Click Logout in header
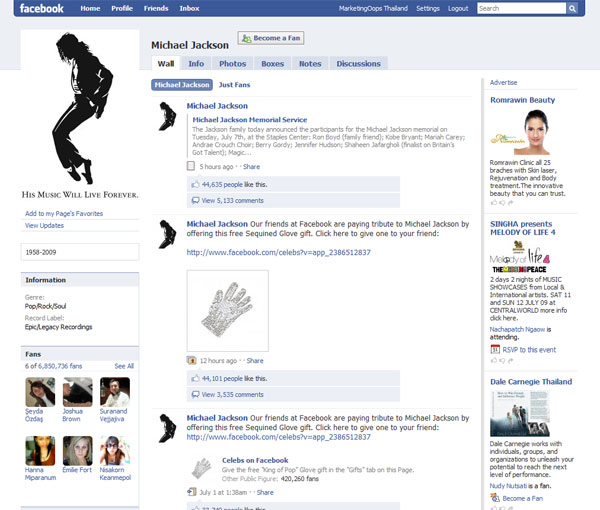The height and width of the screenshot is (510, 600). click(x=458, y=8)
